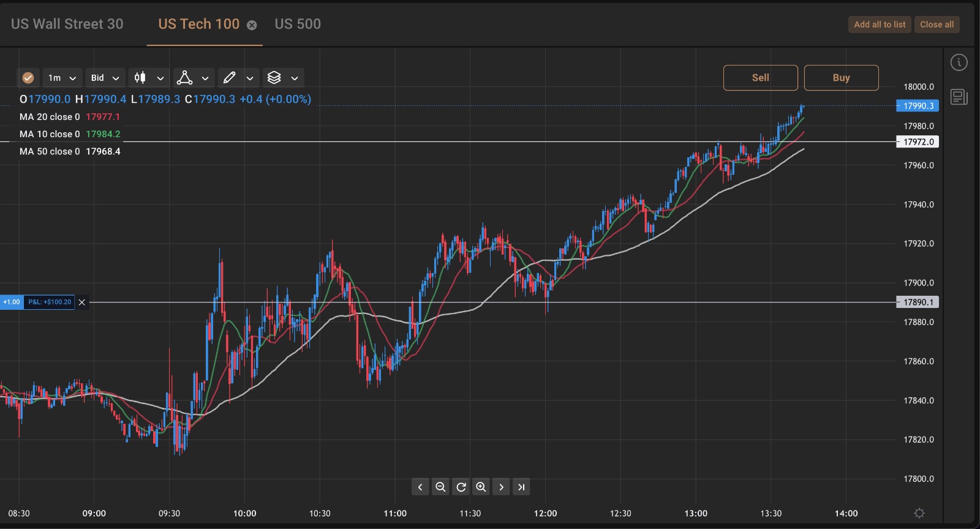This screenshot has height=529, width=980.
Task: Zoom out the chart
Action: pos(440,487)
